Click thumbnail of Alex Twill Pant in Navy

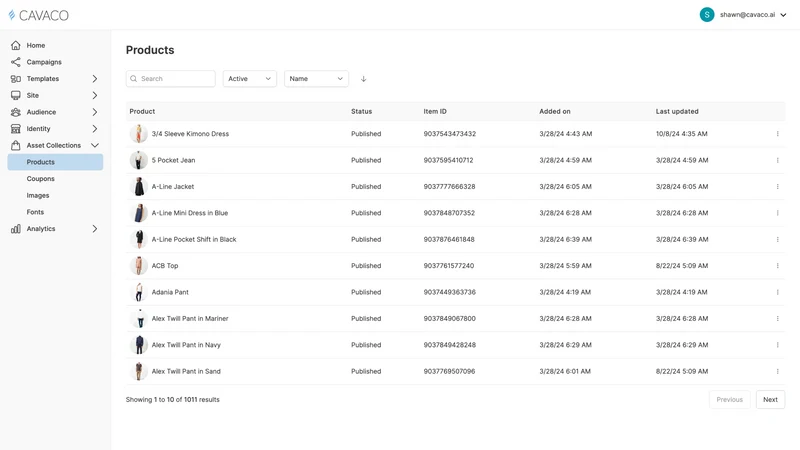(x=139, y=345)
